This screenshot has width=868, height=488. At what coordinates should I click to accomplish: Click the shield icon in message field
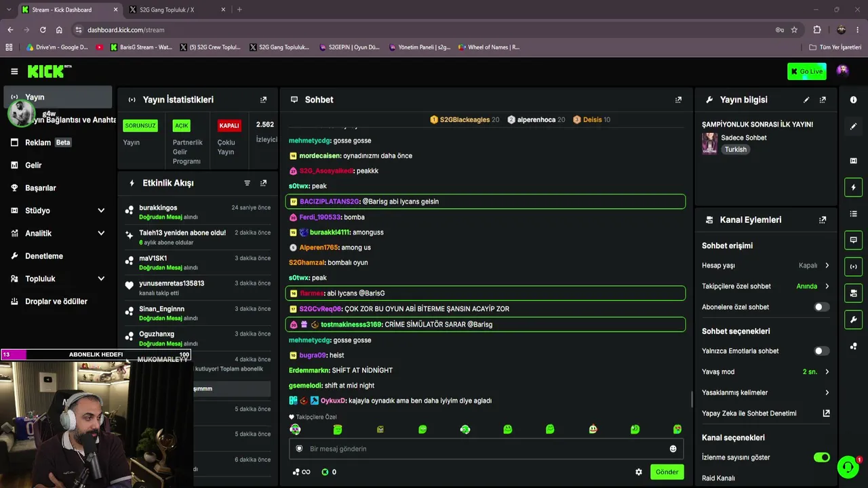tap(299, 449)
